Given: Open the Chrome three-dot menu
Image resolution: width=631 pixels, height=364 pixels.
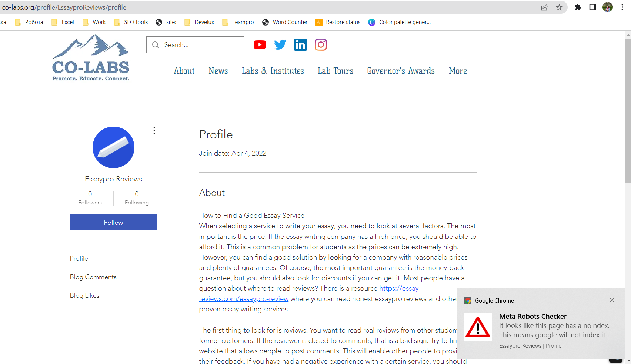Looking at the screenshot, I should pos(622,7).
